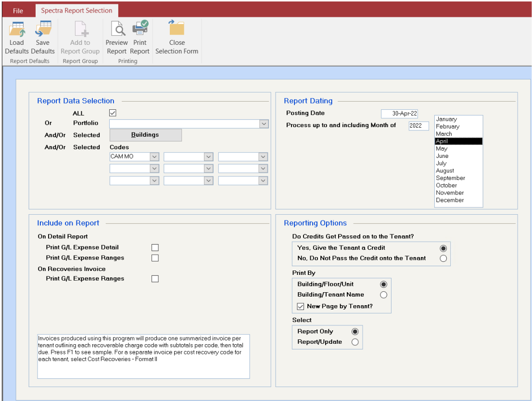Select June in the month list
The height and width of the screenshot is (401, 532).
point(458,156)
